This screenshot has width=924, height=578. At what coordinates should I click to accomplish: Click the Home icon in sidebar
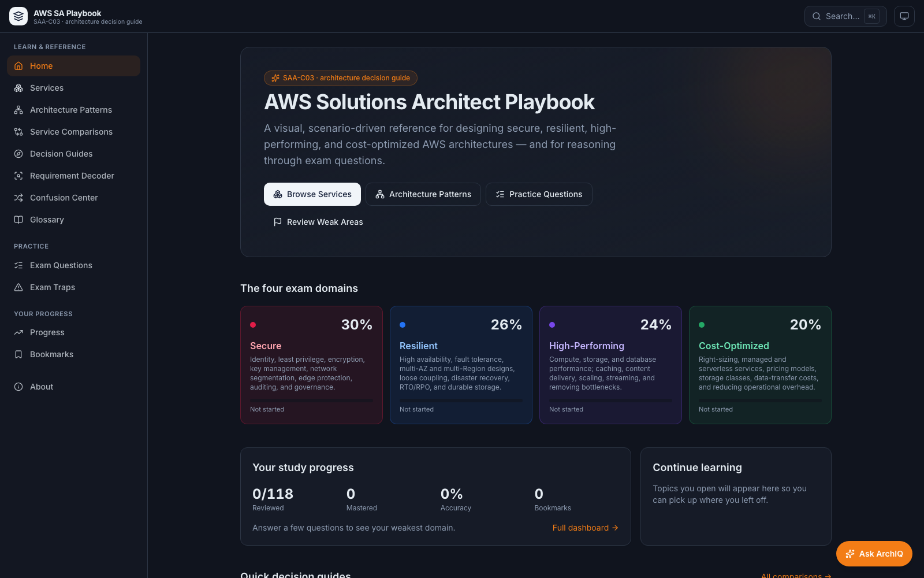[18, 66]
